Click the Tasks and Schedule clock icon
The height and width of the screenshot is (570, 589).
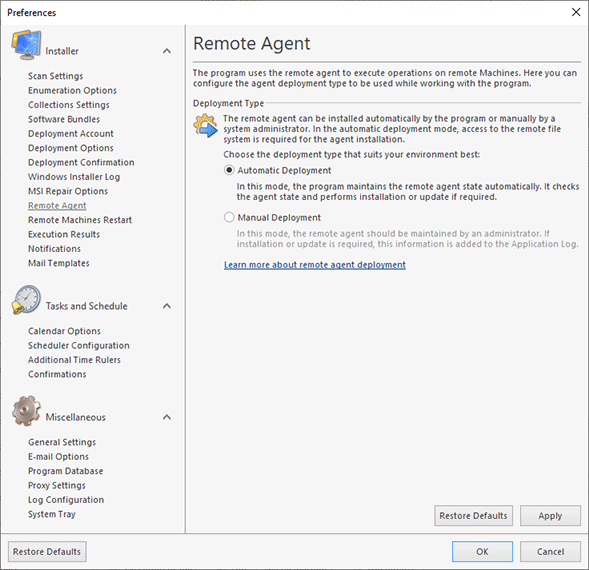[x=26, y=299]
